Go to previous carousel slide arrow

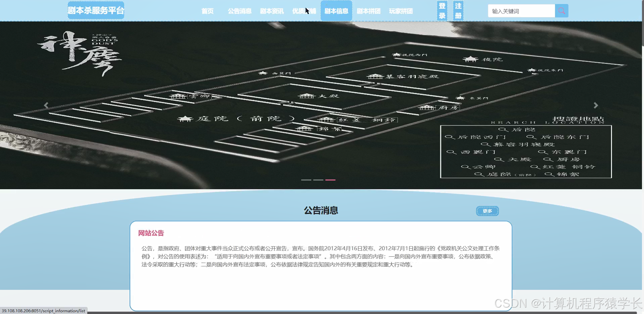click(x=46, y=105)
